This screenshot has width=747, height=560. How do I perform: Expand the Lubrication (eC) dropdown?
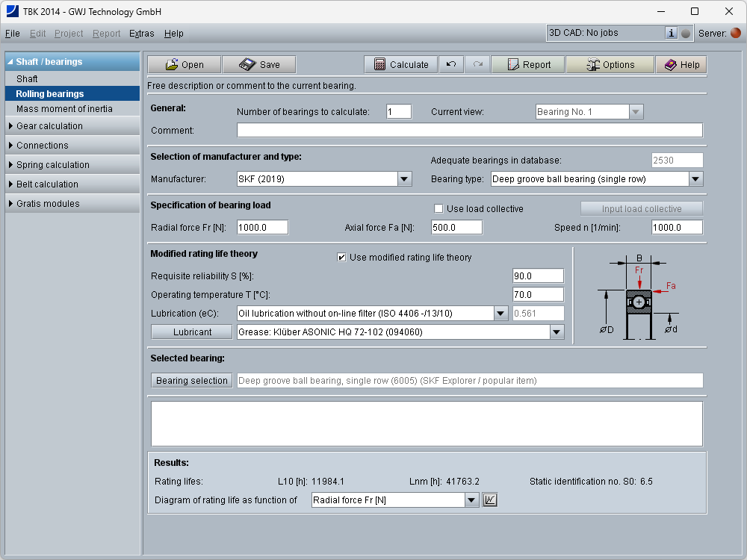[501, 314]
